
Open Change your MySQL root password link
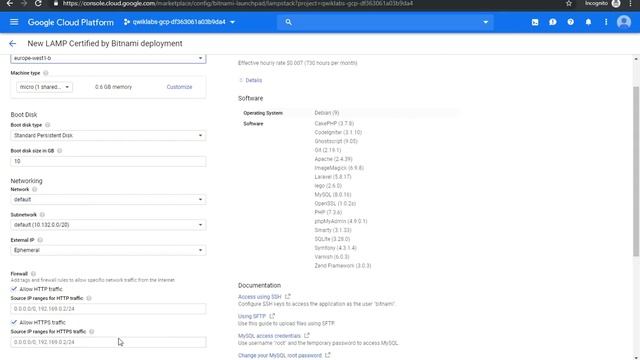pyautogui.click(x=280, y=356)
